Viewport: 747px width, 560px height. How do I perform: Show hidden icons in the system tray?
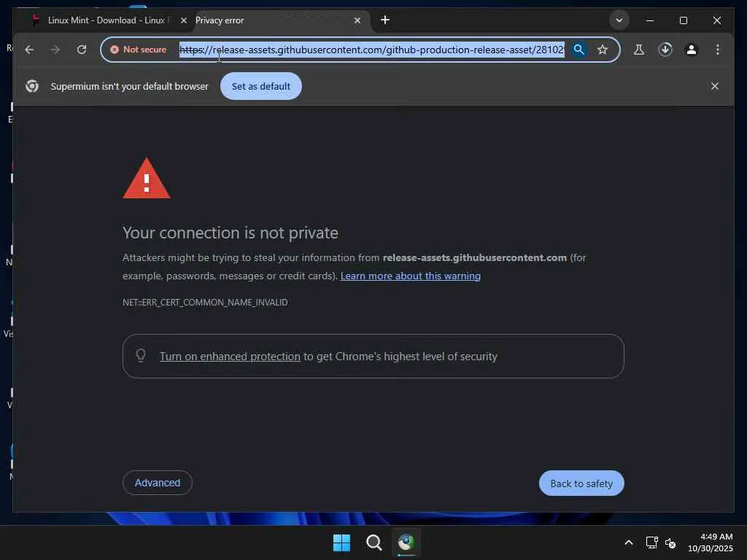tap(629, 542)
